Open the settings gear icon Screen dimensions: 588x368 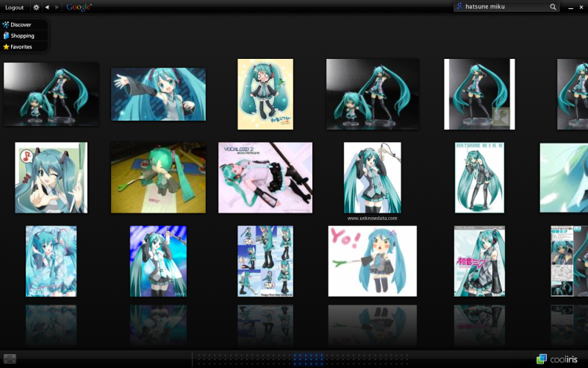(36, 7)
